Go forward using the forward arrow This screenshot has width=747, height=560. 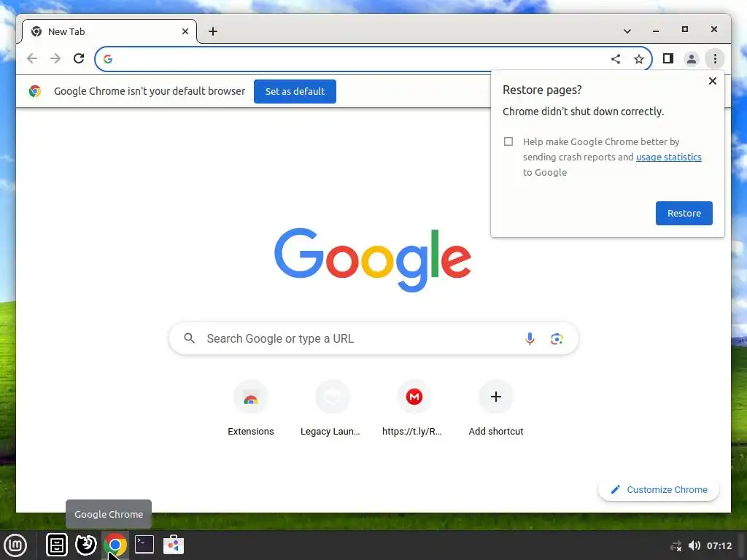[x=55, y=58]
